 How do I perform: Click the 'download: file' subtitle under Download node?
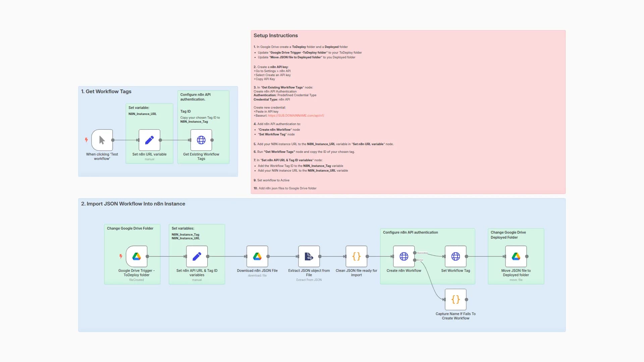click(257, 276)
